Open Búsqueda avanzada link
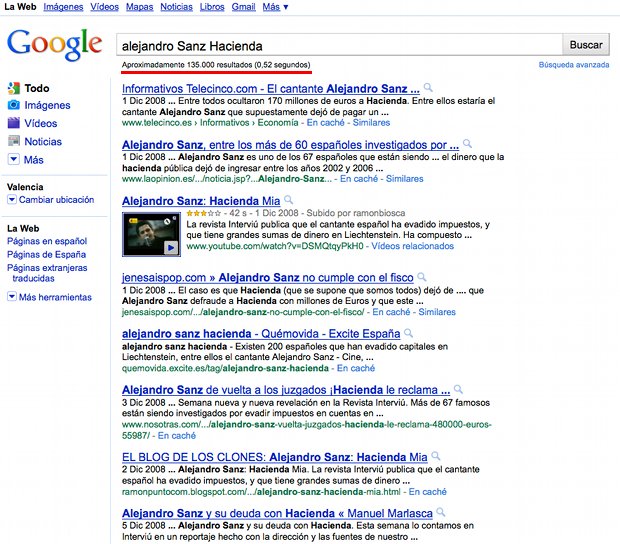This screenshot has width=620, height=544. 574,65
